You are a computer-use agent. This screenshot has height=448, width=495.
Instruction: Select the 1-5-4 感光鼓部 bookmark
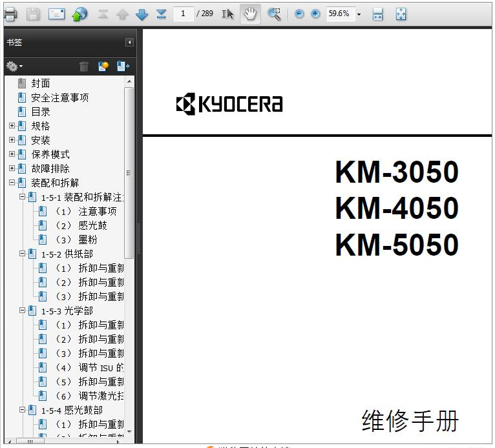[x=72, y=410]
